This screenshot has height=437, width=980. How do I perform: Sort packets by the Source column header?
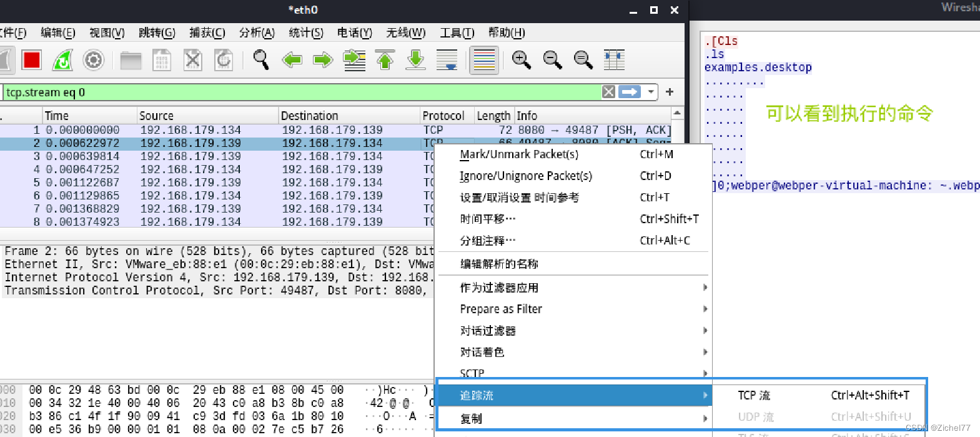tap(207, 116)
